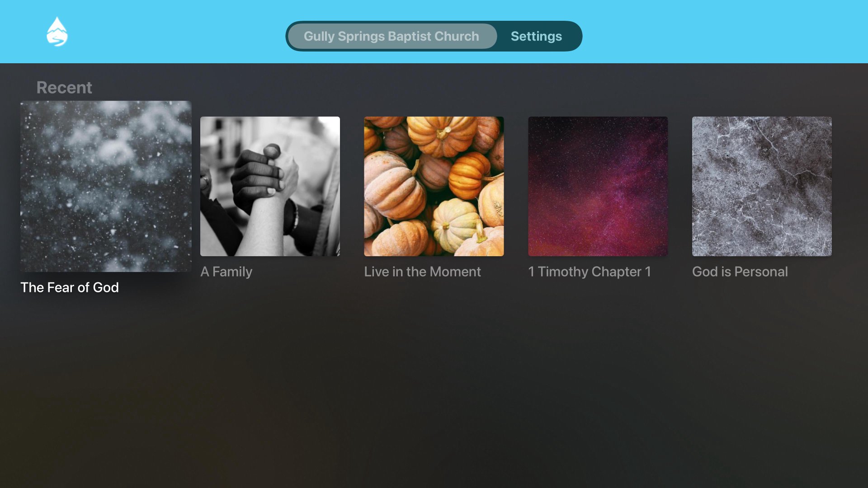Select the Gully Springs Baptist Church tab
This screenshot has height=488, width=868.
click(x=392, y=36)
